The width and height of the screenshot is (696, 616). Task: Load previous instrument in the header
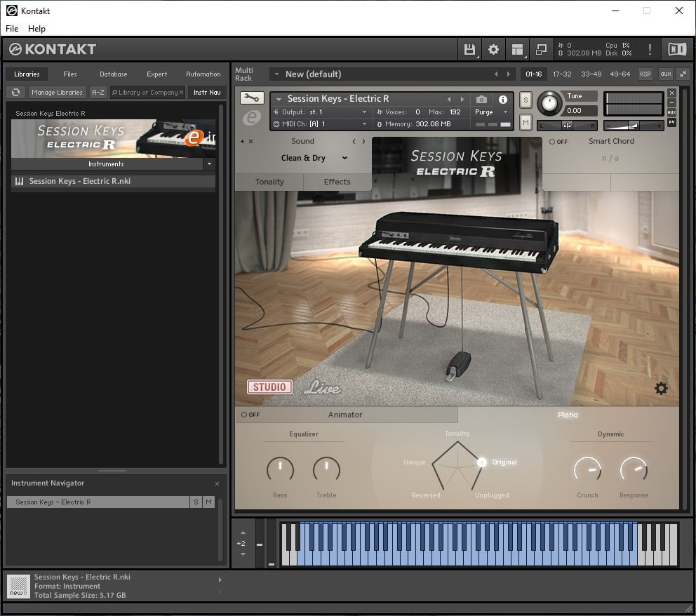[x=449, y=99]
